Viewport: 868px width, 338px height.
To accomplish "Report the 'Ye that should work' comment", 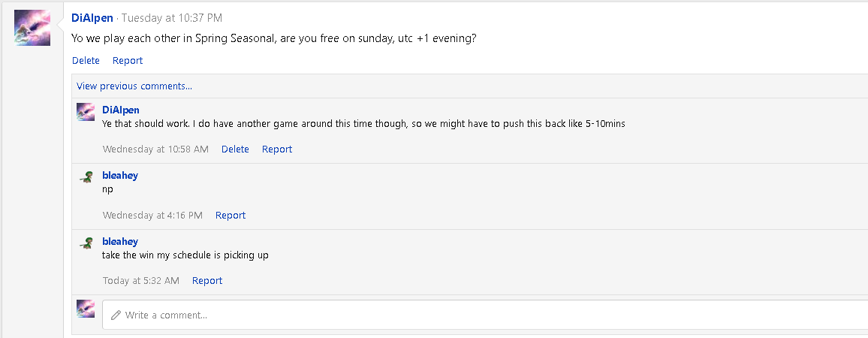I will coord(277,149).
